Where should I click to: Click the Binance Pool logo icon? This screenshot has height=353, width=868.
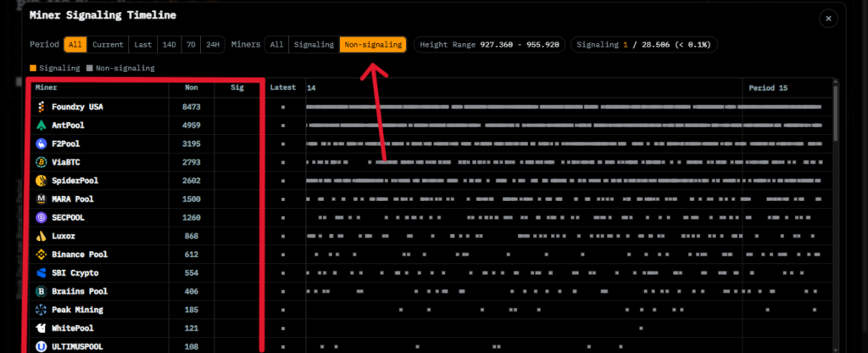[x=41, y=255]
